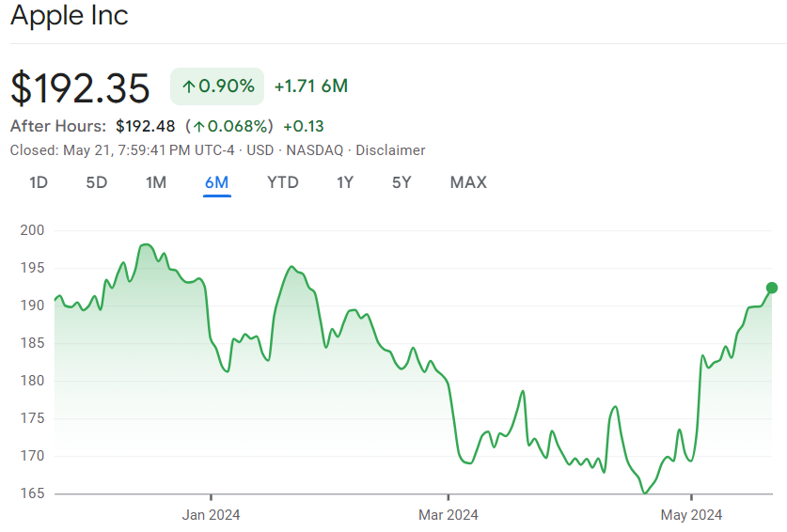This screenshot has height=532, width=787.
Task: Click the 195 y-axis label
Action: point(32,268)
